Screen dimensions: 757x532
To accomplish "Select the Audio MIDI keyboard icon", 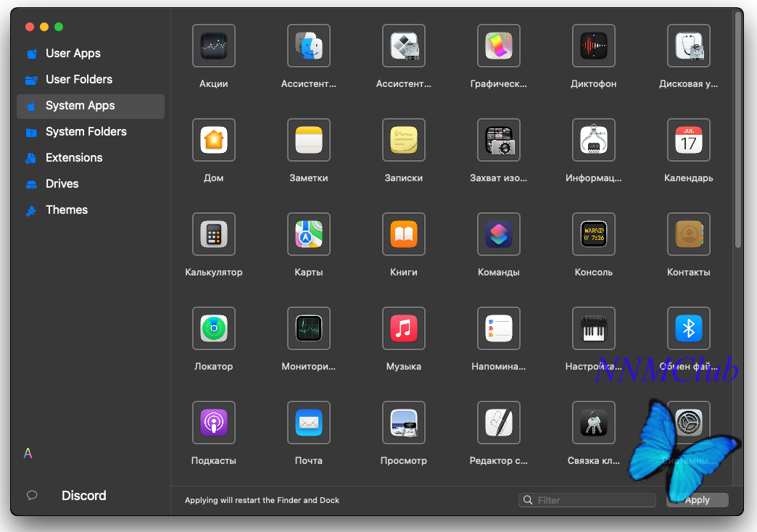I will 594,328.
